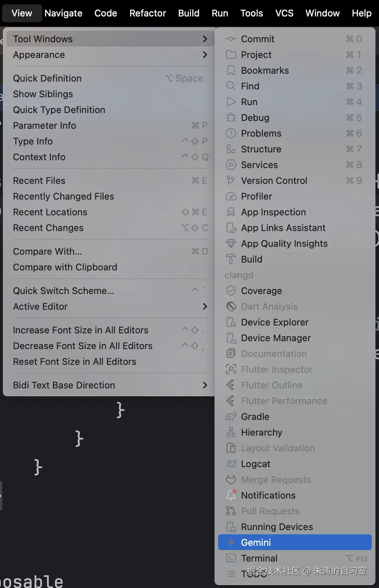Expand Bidi Text Base Direction submenu
The width and height of the screenshot is (379, 588).
pos(205,385)
